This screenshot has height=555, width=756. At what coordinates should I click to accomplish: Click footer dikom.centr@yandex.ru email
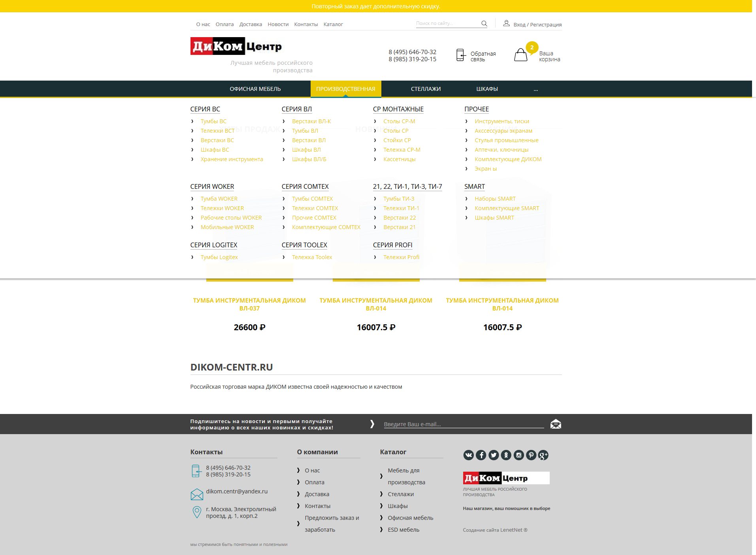pos(237,491)
